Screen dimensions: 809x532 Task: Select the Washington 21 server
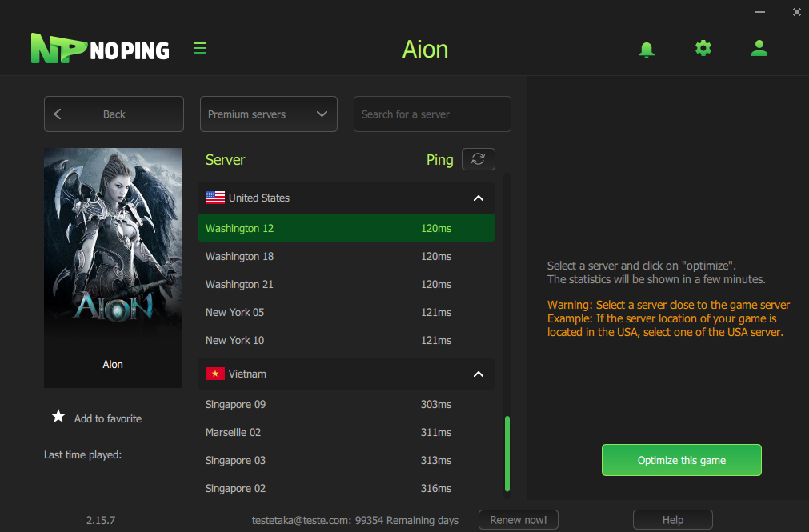click(x=346, y=284)
